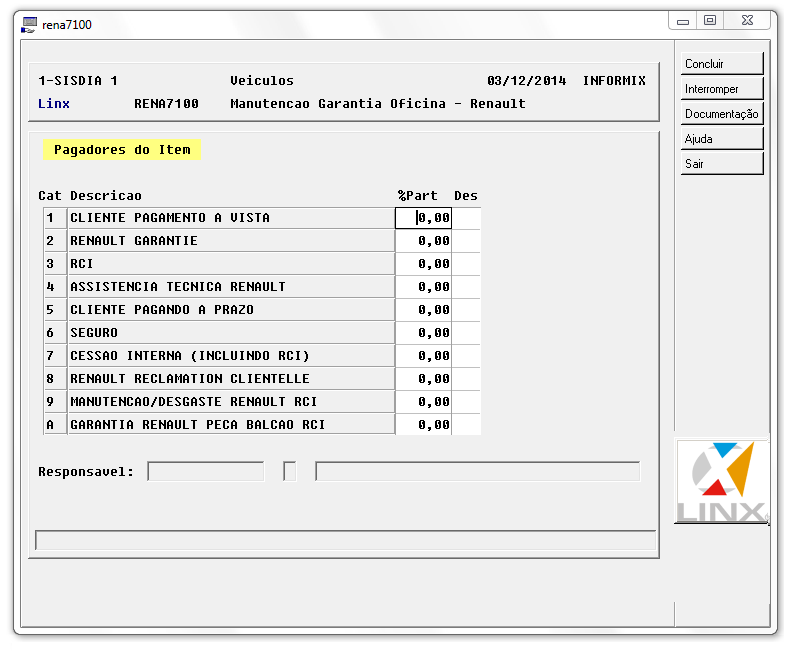The height and width of the screenshot is (651, 791).
Task: Click the date '03/12/2014'
Action: pos(527,81)
